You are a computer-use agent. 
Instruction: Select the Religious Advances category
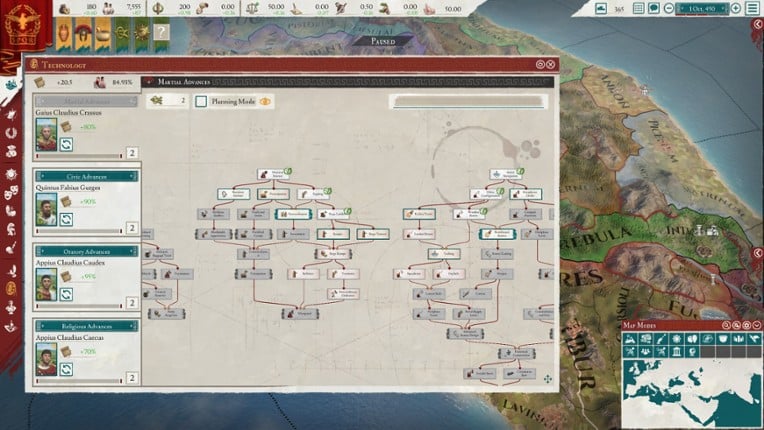[86, 326]
